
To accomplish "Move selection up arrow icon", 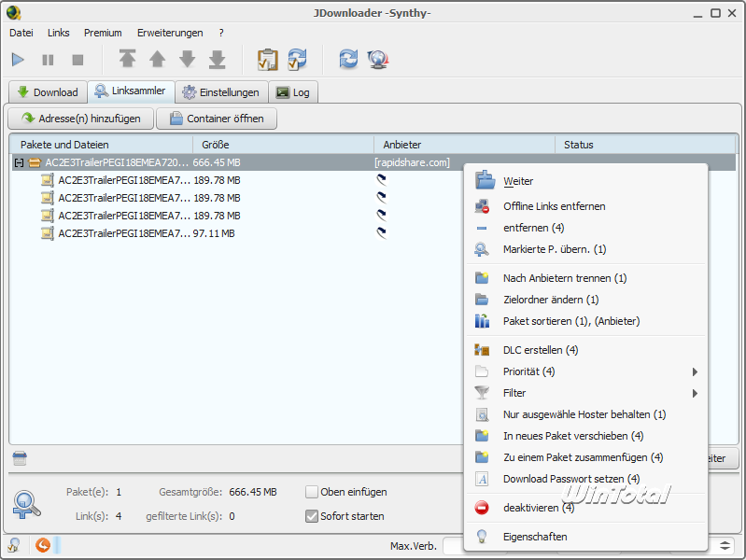I will 157,59.
